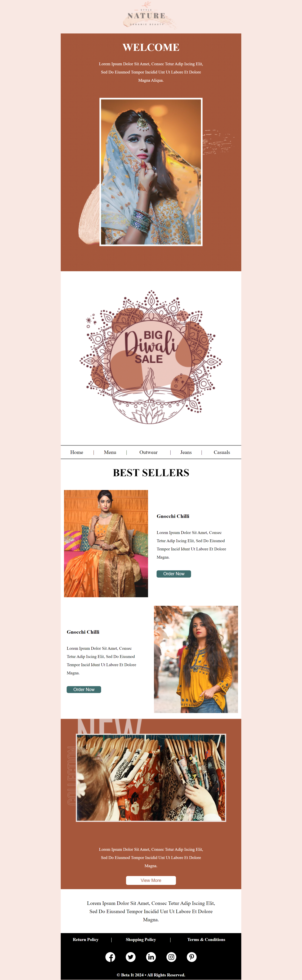Viewport: 302px width, 980px height.
Task: Open the Shopping Policy footer link
Action: point(141,939)
